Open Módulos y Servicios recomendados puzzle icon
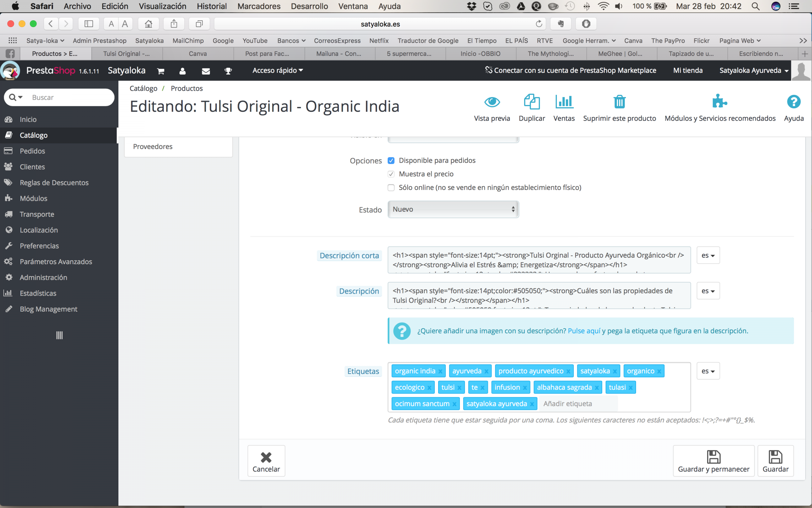This screenshot has height=508, width=812. pos(720,102)
